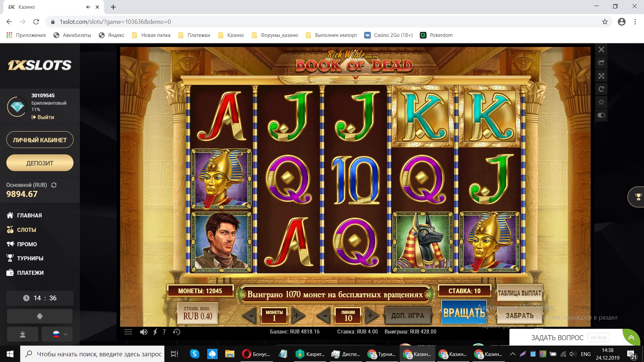This screenshot has width=644, height=362.
Task: Mute the Казино tab audio icon
Action: pyautogui.click(x=88, y=7)
